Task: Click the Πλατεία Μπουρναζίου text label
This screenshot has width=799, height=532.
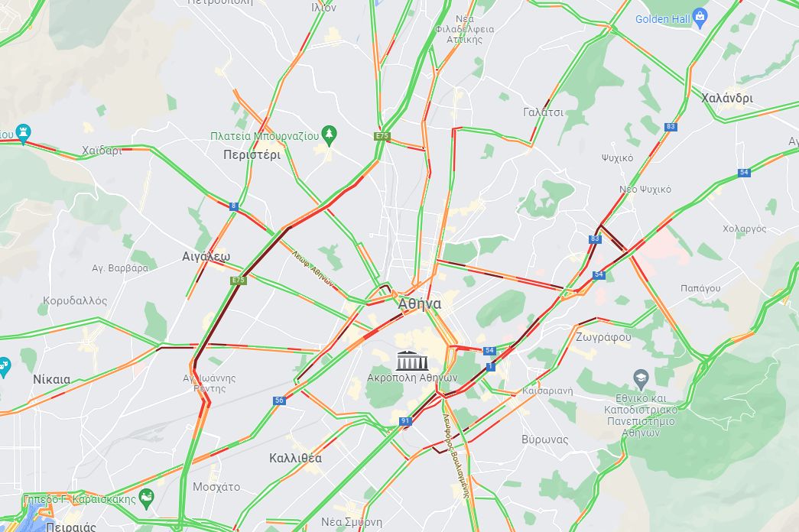Action: 265,136
